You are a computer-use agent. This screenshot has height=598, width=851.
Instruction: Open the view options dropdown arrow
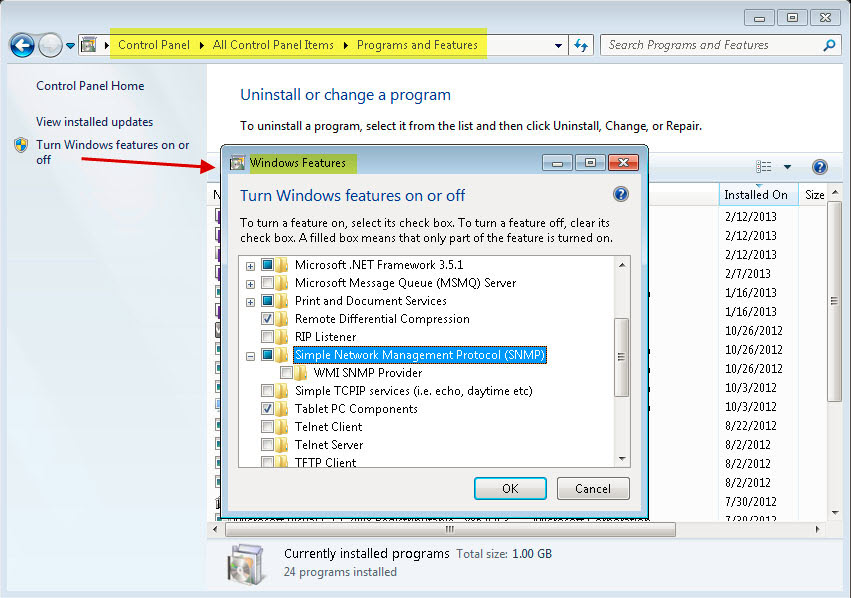(x=788, y=167)
